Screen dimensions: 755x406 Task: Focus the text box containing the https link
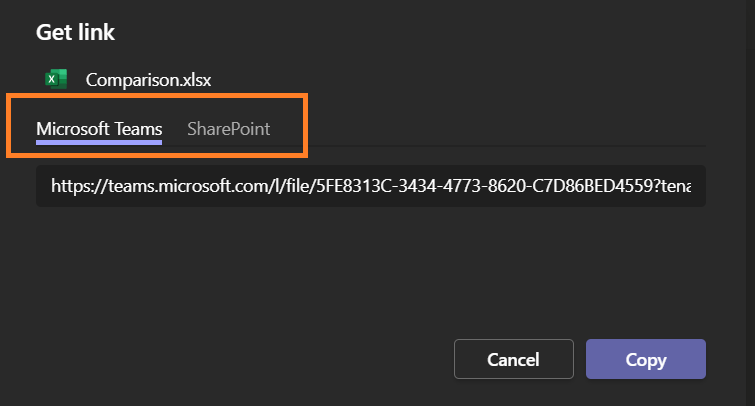370,186
